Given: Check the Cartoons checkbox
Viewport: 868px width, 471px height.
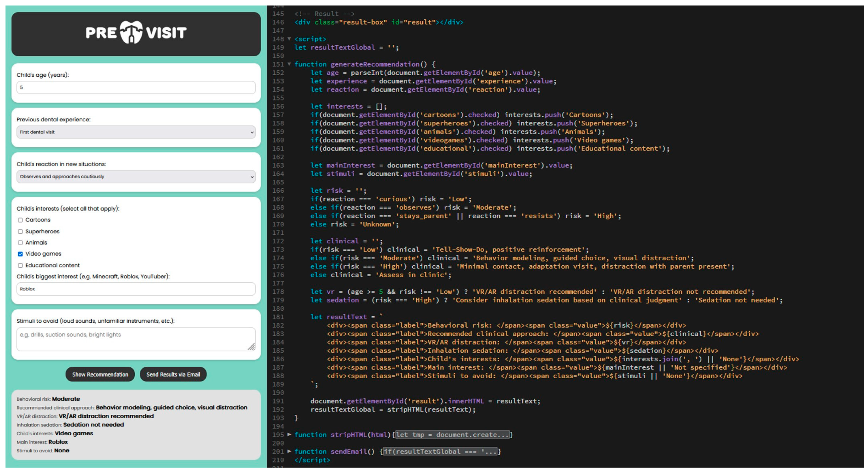Looking at the screenshot, I should click(x=20, y=220).
